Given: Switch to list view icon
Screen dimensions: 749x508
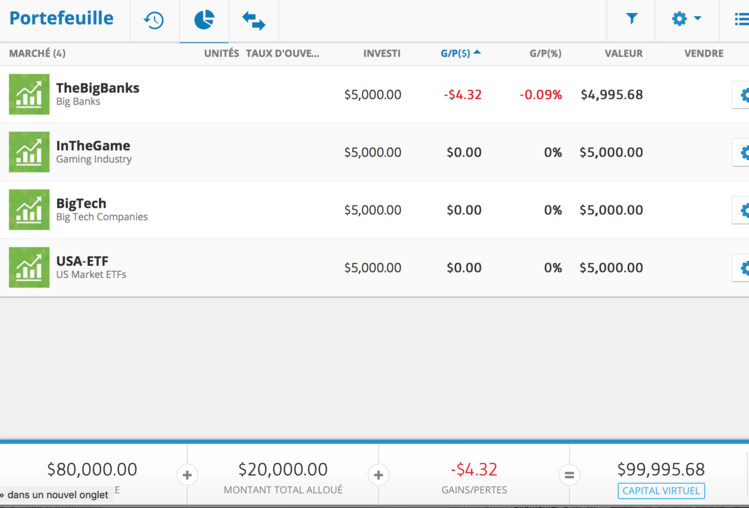Looking at the screenshot, I should [741, 19].
